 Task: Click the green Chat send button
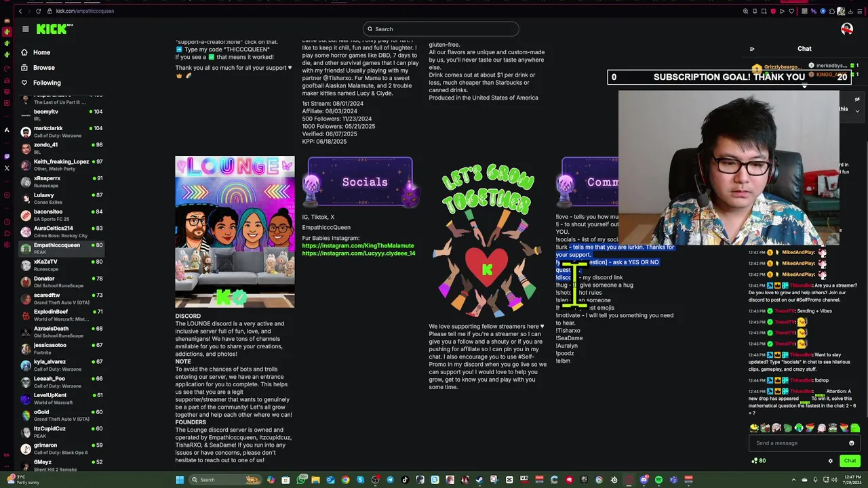tap(850, 461)
